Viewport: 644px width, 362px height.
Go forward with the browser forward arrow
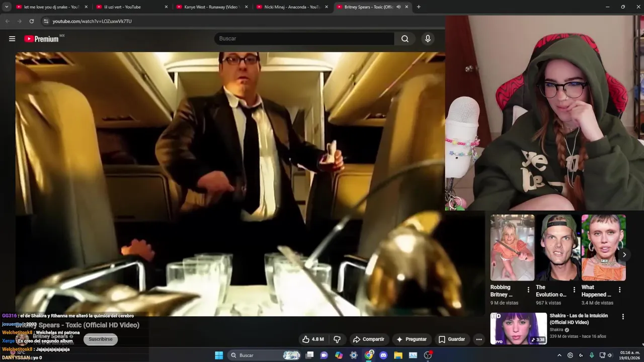[19, 21]
